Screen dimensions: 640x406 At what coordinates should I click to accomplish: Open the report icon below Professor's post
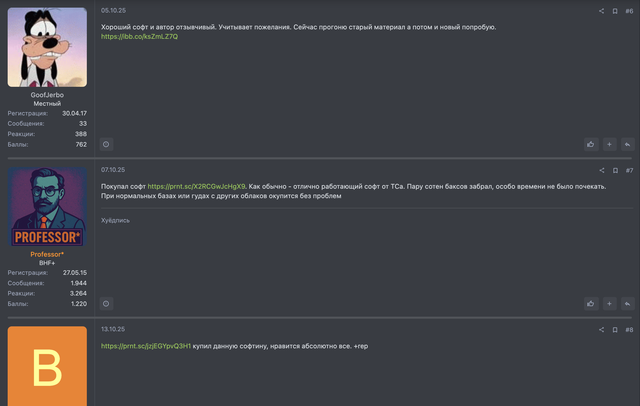(x=107, y=303)
